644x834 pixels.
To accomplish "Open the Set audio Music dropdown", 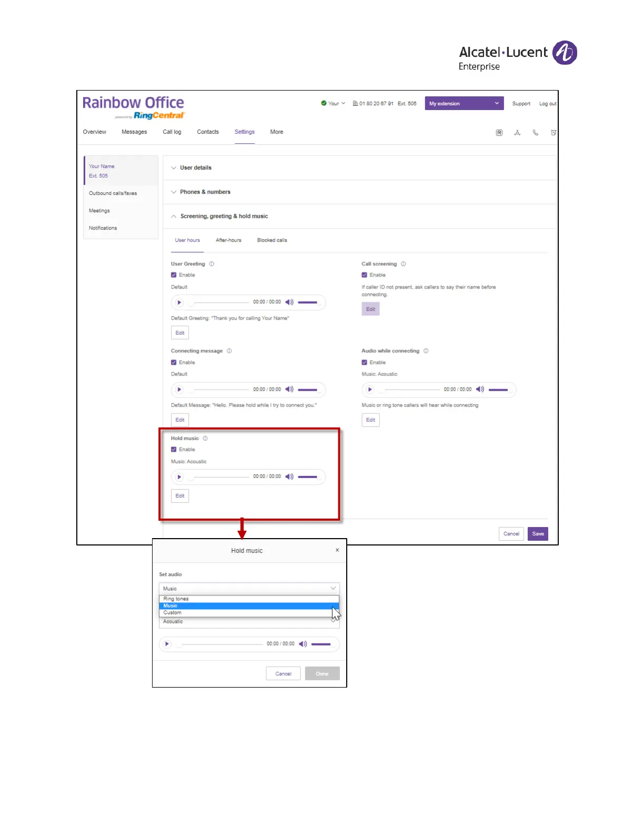I will (249, 589).
